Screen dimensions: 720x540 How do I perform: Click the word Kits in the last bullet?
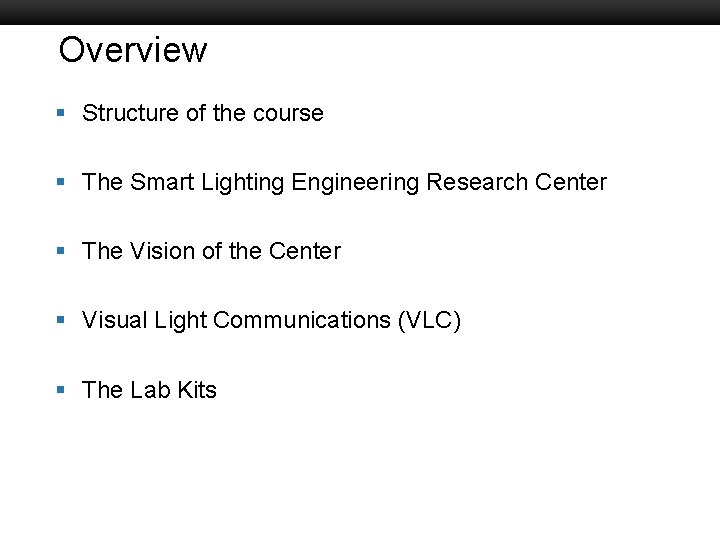[196, 389]
